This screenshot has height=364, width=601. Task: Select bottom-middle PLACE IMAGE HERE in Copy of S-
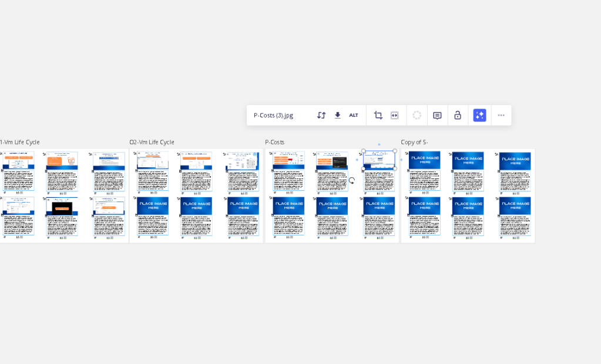pos(468,206)
